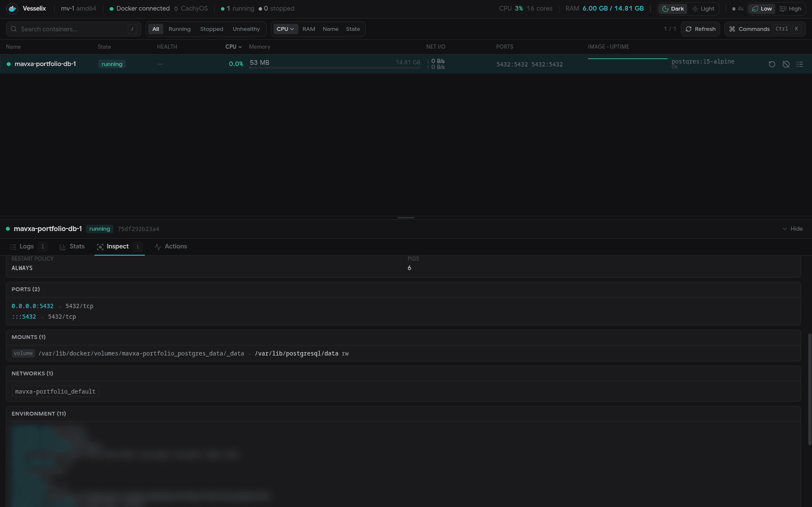Sort containers by State
The width and height of the screenshot is (812, 507).
tap(353, 29)
